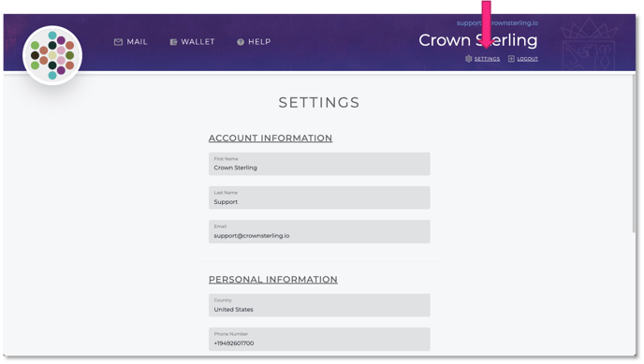Focus the Phone Number input field

pyautogui.click(x=319, y=339)
